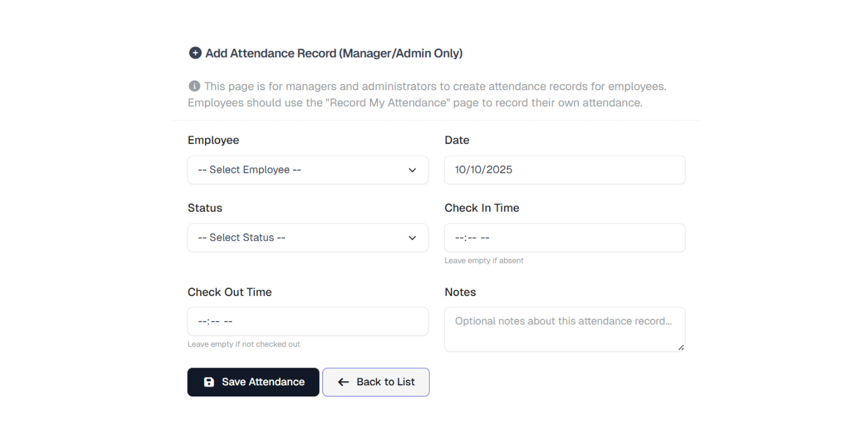Click the Employee field label
Screen dimensions: 868x443
pyautogui.click(x=213, y=140)
